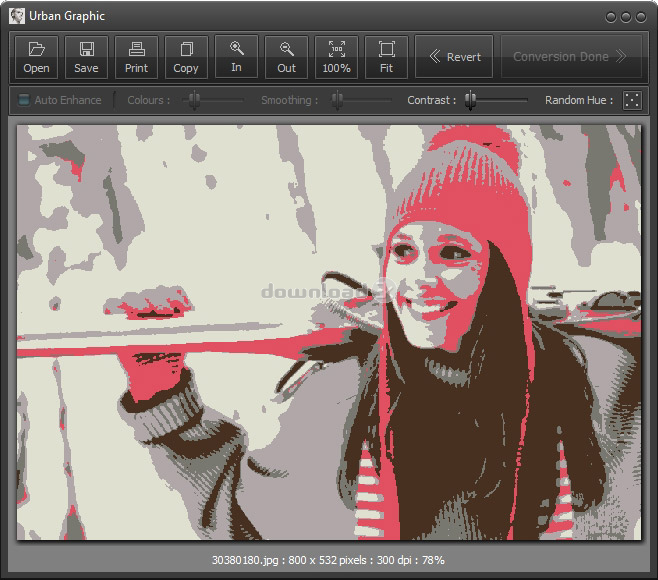Print the current image

point(136,57)
